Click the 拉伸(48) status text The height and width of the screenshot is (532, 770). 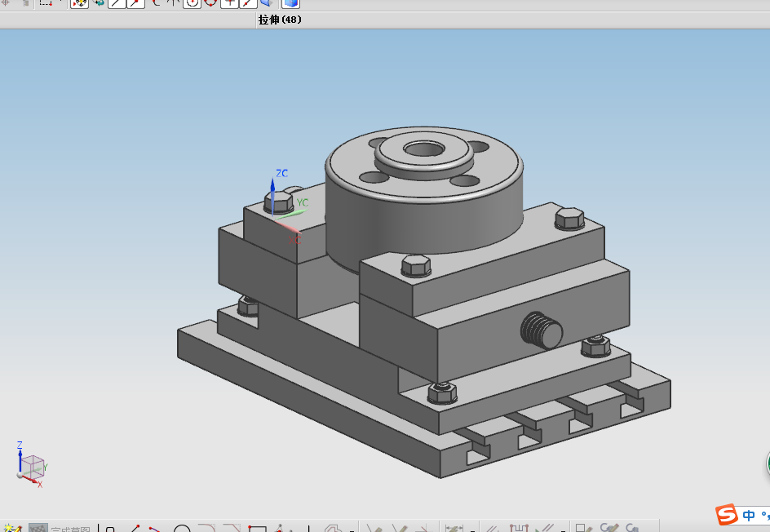280,20
